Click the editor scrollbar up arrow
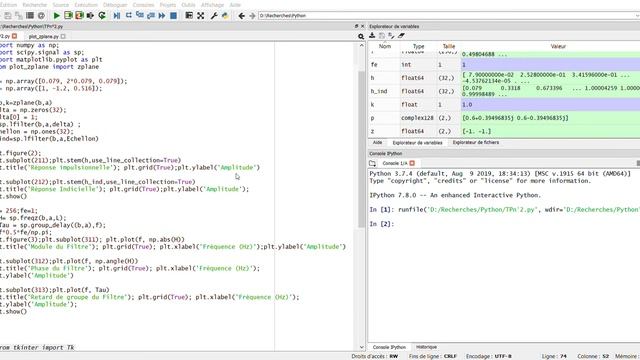The width and height of the screenshot is (640, 360). click(361, 45)
